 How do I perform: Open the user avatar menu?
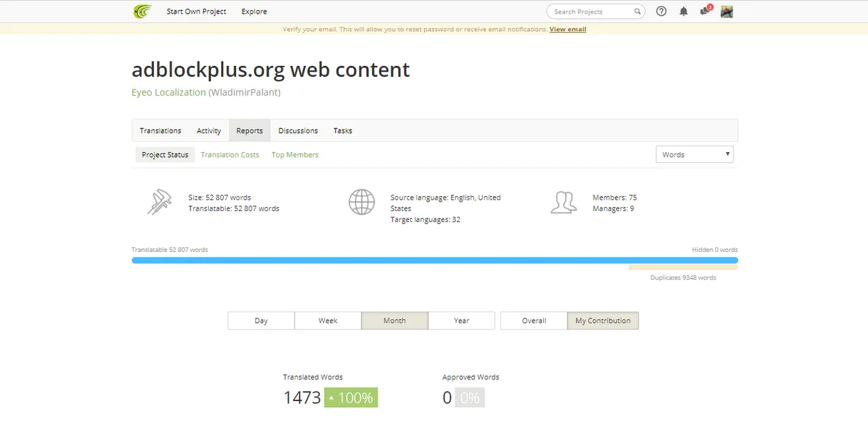726,12
